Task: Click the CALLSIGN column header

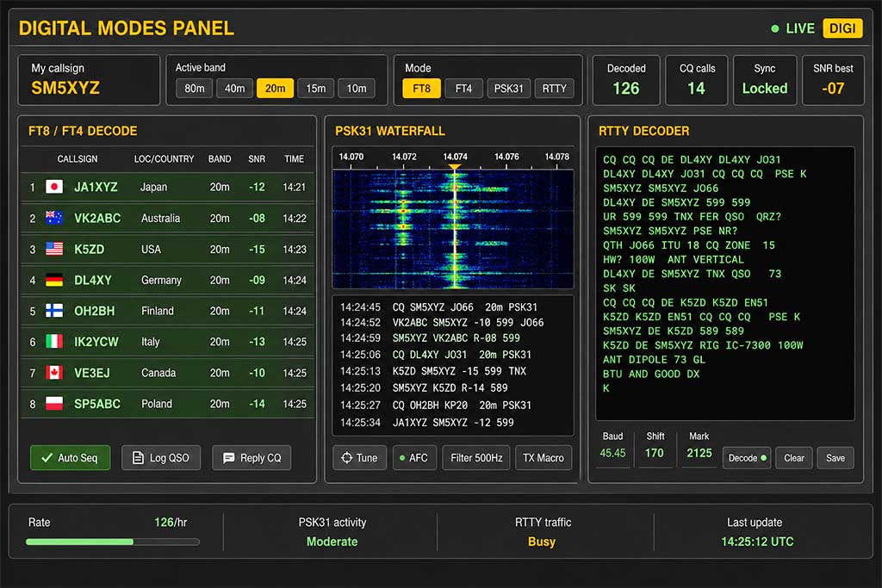Action: 77,159
